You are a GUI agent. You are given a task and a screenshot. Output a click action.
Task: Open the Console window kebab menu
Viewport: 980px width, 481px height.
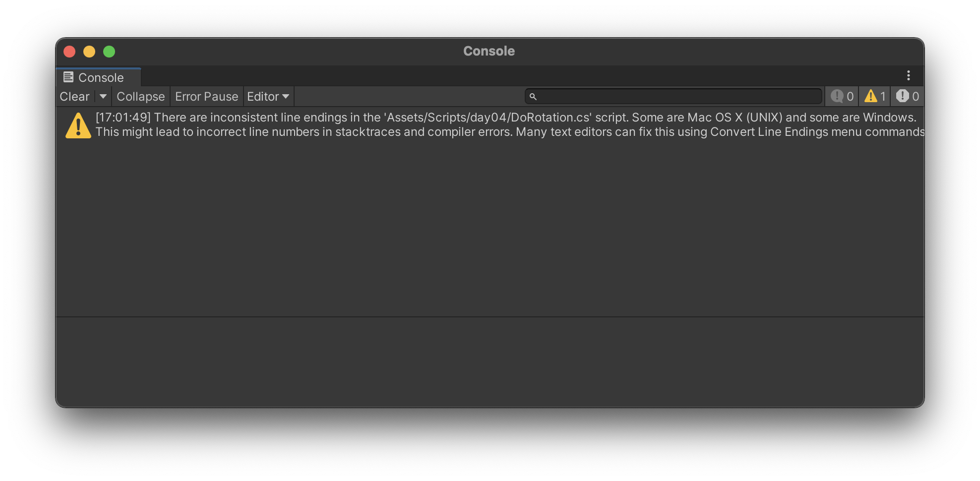coord(909,75)
